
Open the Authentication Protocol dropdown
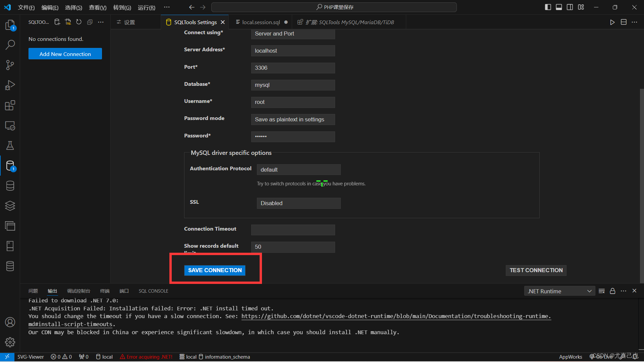(x=299, y=170)
